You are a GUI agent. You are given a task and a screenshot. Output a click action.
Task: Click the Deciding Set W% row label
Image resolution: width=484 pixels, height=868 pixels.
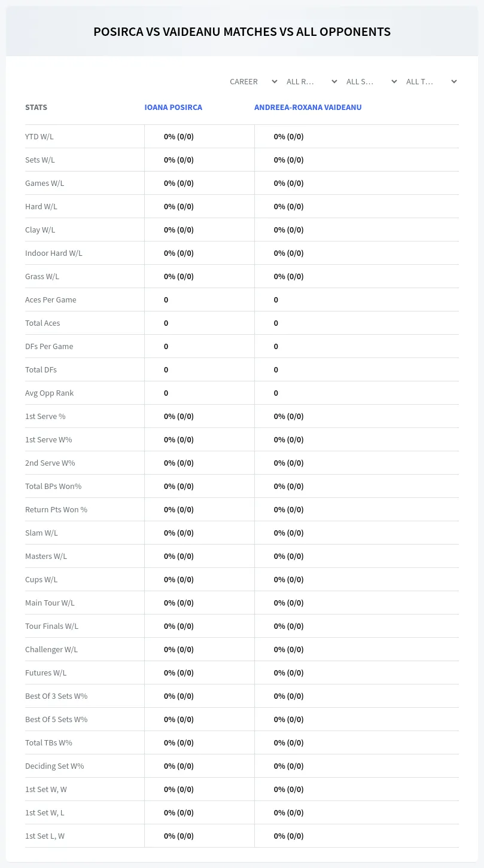pos(54,766)
